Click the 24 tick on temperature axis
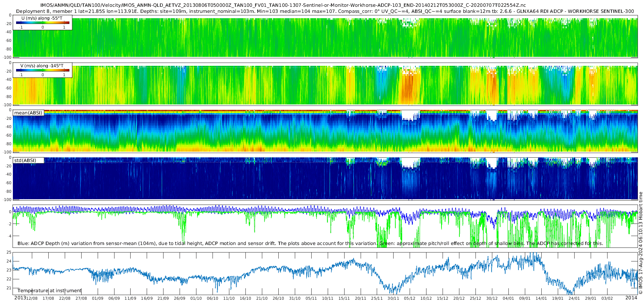This screenshot has width=644, height=304. (9, 261)
